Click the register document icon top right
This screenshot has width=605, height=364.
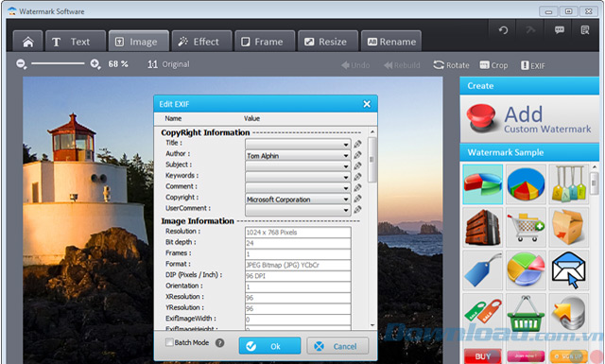pyautogui.click(x=585, y=30)
